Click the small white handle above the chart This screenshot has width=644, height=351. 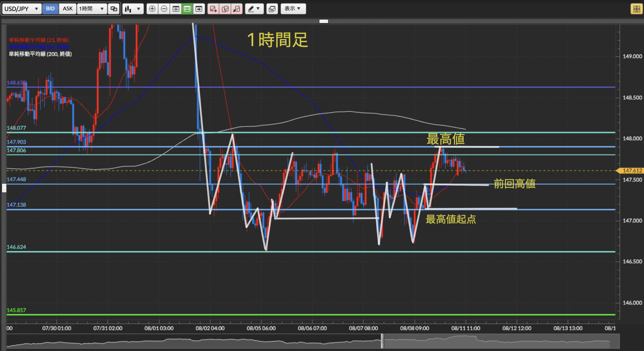pyautogui.click(x=324, y=21)
